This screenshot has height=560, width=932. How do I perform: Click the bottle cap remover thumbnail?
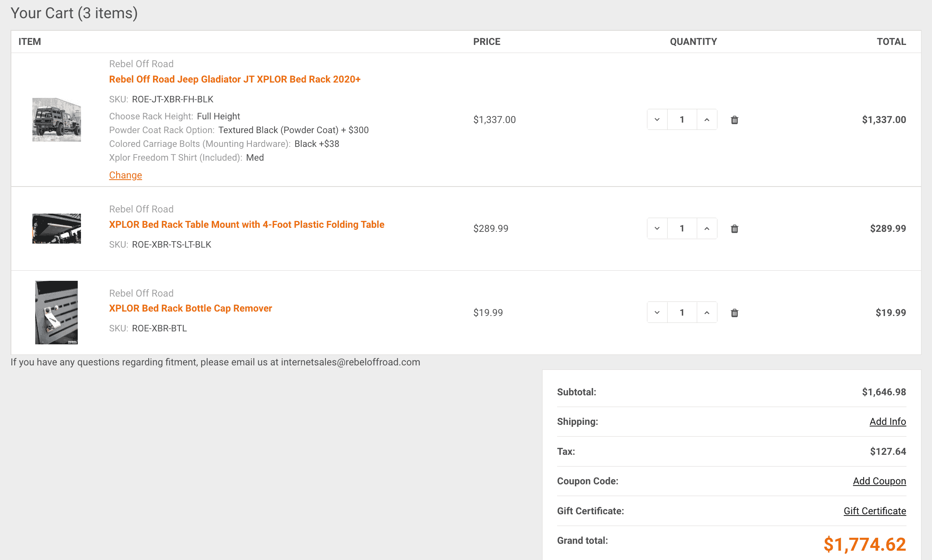point(56,312)
